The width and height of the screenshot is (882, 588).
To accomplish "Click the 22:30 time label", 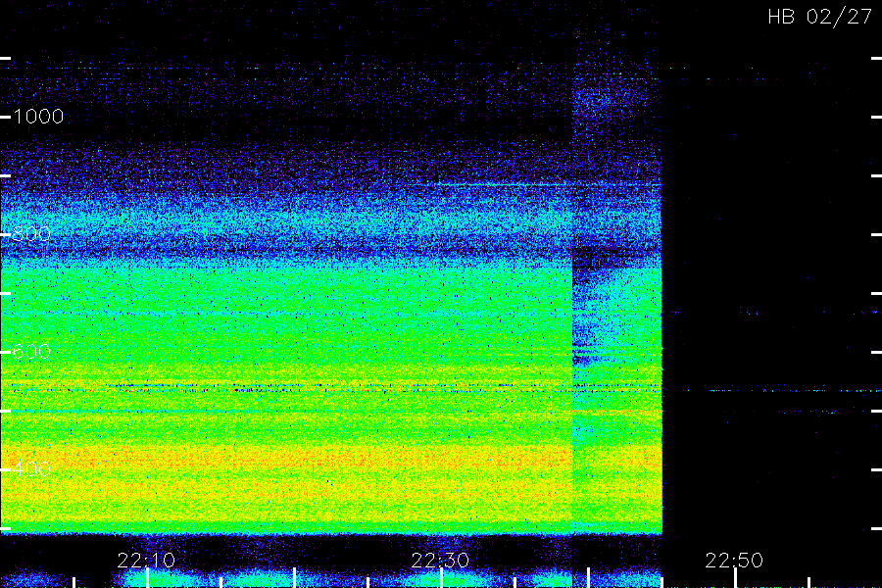I will 440,560.
